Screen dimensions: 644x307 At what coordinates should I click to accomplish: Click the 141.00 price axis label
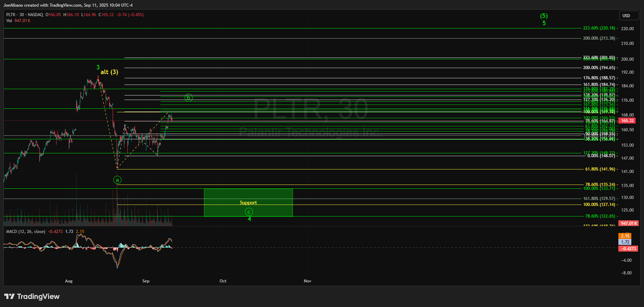coord(627,172)
